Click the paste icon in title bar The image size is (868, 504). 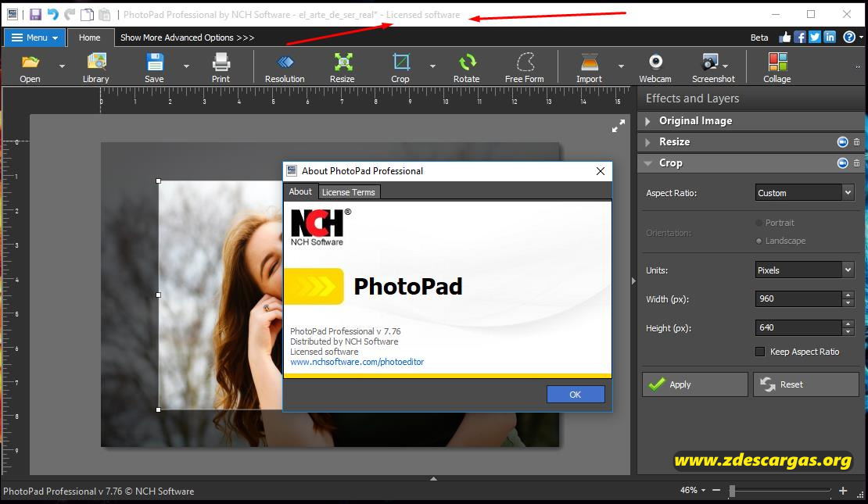click(x=104, y=14)
